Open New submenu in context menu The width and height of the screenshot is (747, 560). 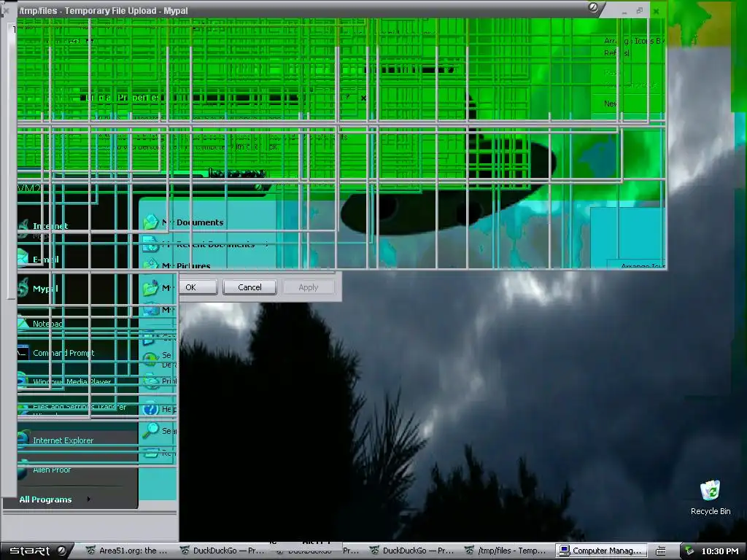(611, 104)
